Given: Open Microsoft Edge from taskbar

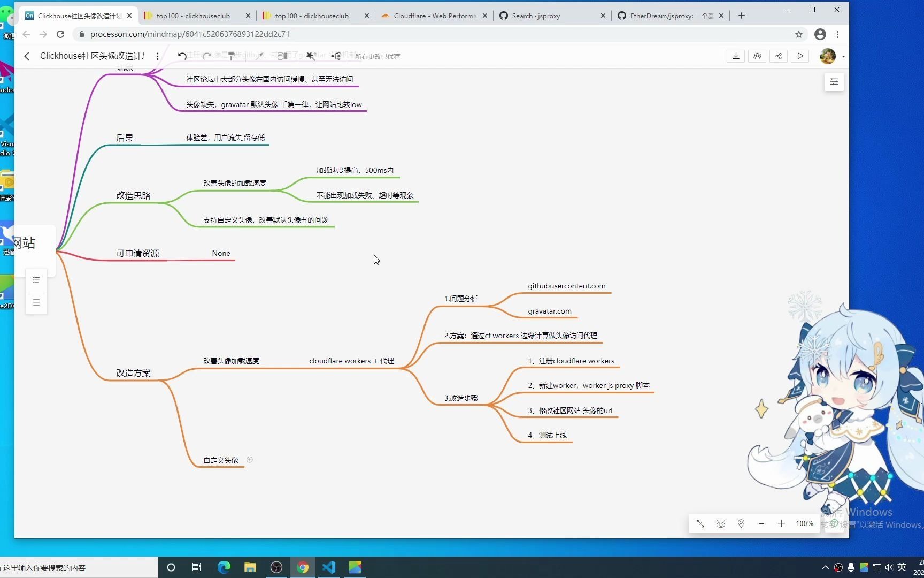Looking at the screenshot, I should click(x=224, y=567).
